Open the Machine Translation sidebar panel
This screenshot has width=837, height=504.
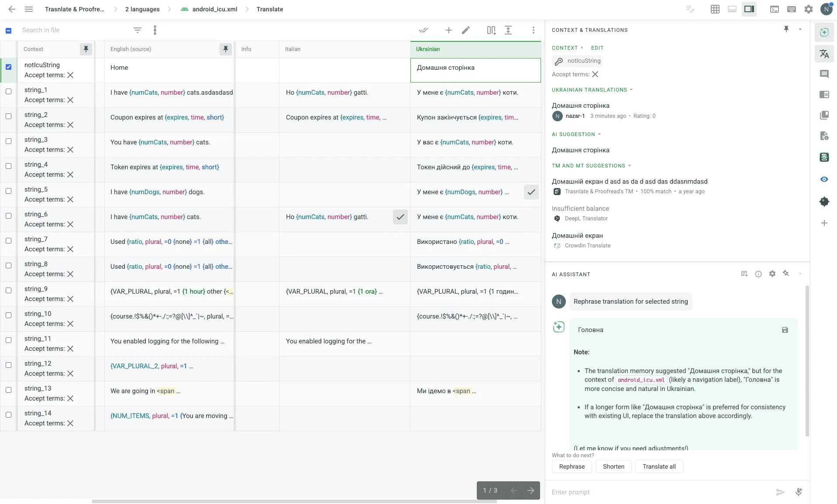pos(825,54)
